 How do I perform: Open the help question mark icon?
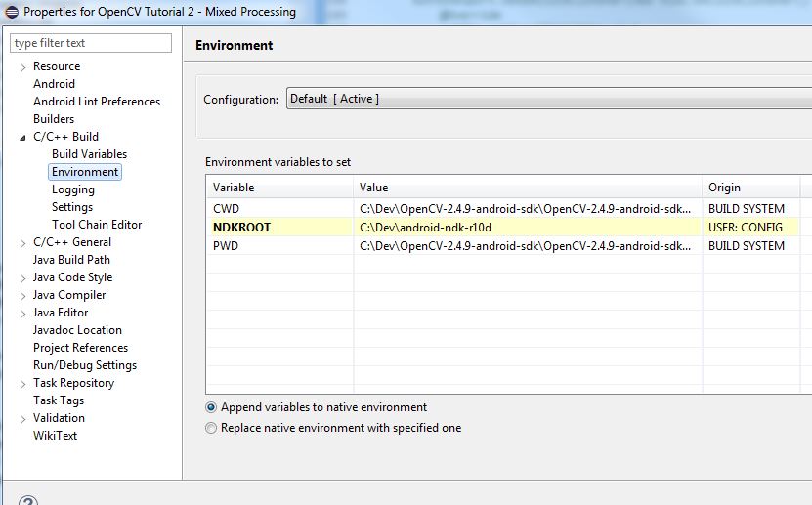pos(28,501)
